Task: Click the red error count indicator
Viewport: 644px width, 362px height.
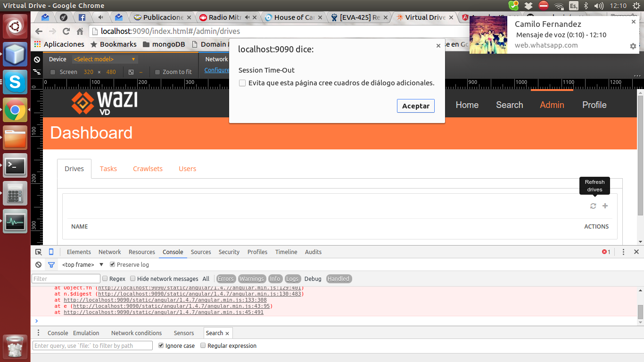Action: (x=606, y=252)
